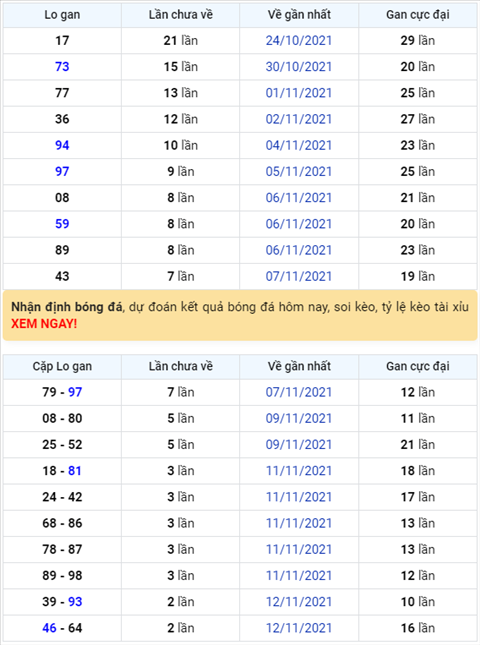Click number 89 in Lo gan column
This screenshot has height=645, width=480.
62,250
